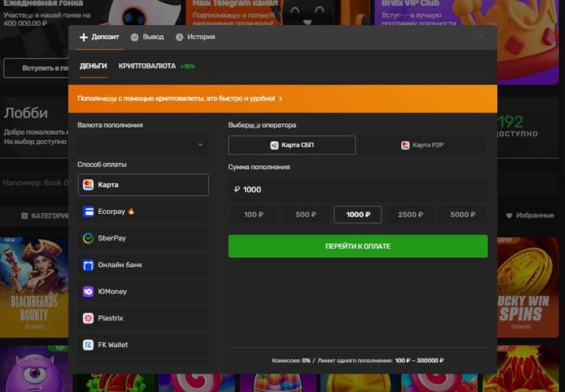565x392 pixels.
Task: Choose the 5000 ₽ preset amount
Action: 463,215
